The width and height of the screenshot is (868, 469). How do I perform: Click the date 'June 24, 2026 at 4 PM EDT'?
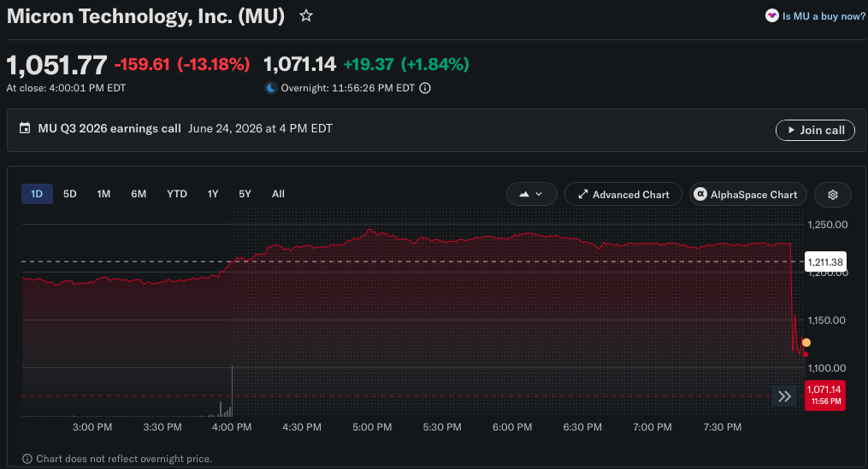point(260,128)
